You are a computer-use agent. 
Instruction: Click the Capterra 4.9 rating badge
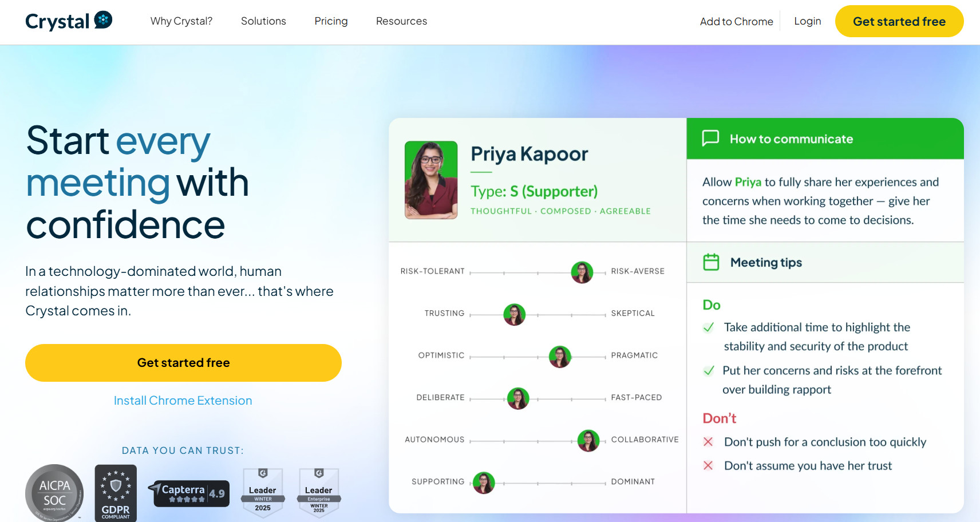pyautogui.click(x=189, y=493)
